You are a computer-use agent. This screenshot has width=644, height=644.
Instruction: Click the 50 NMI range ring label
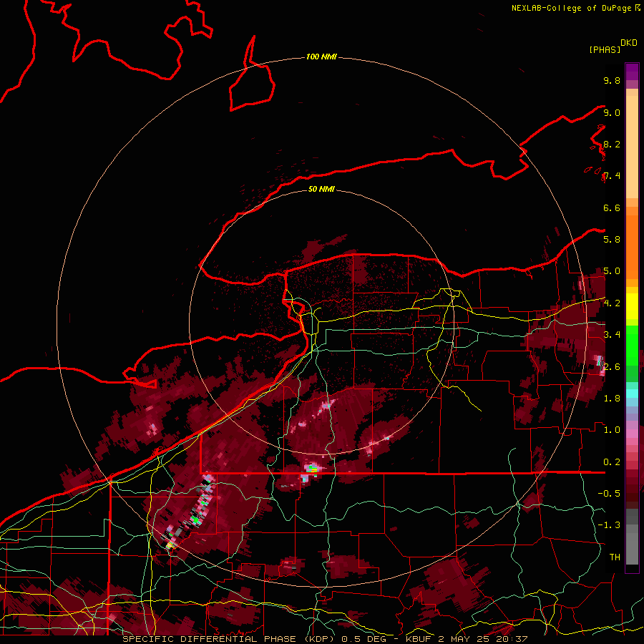[321, 189]
